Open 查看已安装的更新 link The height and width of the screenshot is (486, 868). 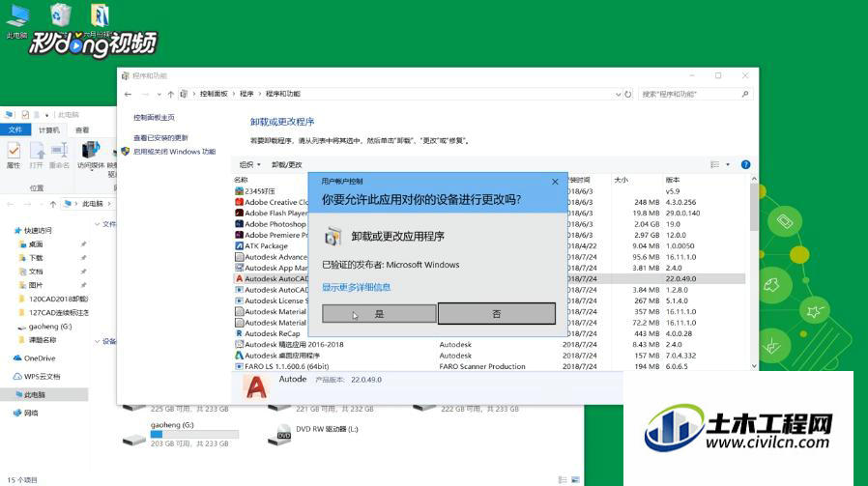160,137
